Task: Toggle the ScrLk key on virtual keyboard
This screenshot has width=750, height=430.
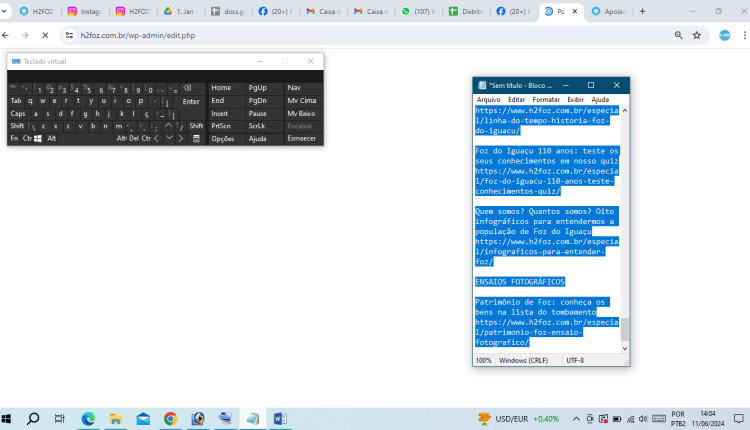Action: (257, 126)
